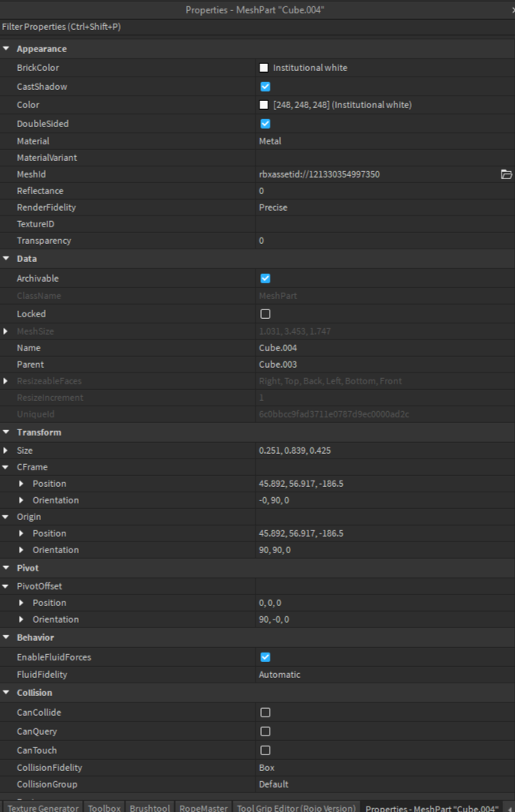Select the ResizeIncrement property label

[x=50, y=398]
